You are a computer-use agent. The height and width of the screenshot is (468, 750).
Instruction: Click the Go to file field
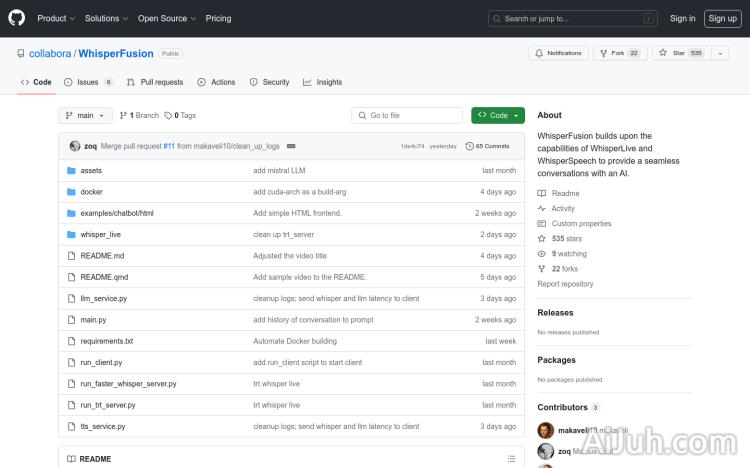(x=407, y=116)
